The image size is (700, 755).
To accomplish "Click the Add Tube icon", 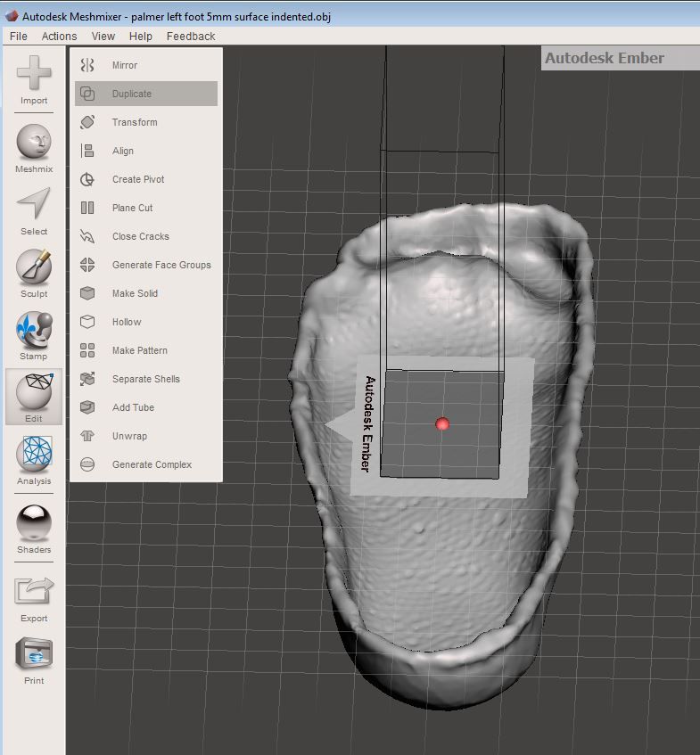I will point(87,406).
